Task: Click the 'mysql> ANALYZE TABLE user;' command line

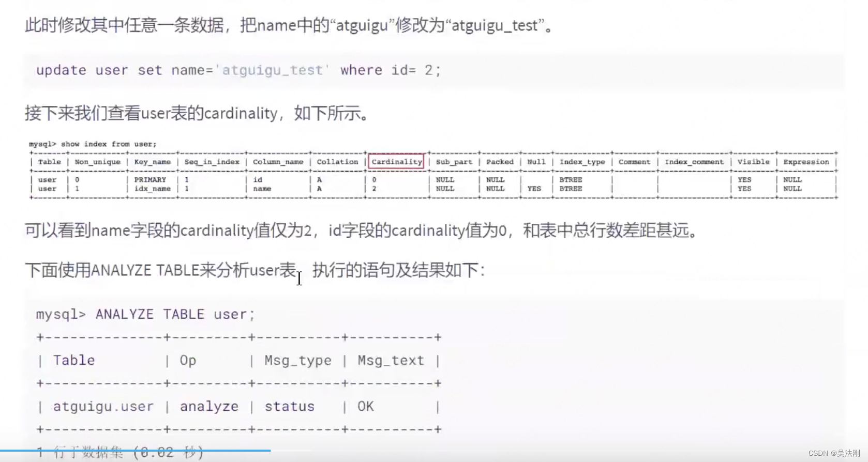Action: (x=145, y=314)
